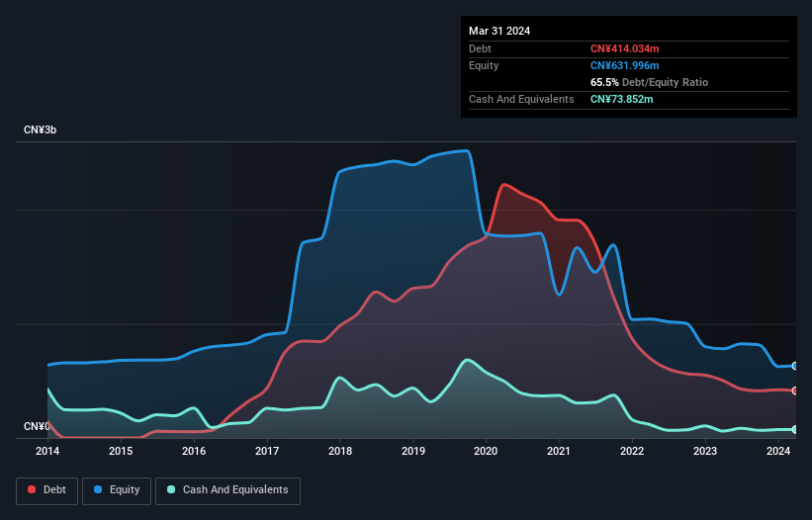Image resolution: width=812 pixels, height=520 pixels.
Task: Click the CN¥0 y-axis label
Action: click(37, 426)
